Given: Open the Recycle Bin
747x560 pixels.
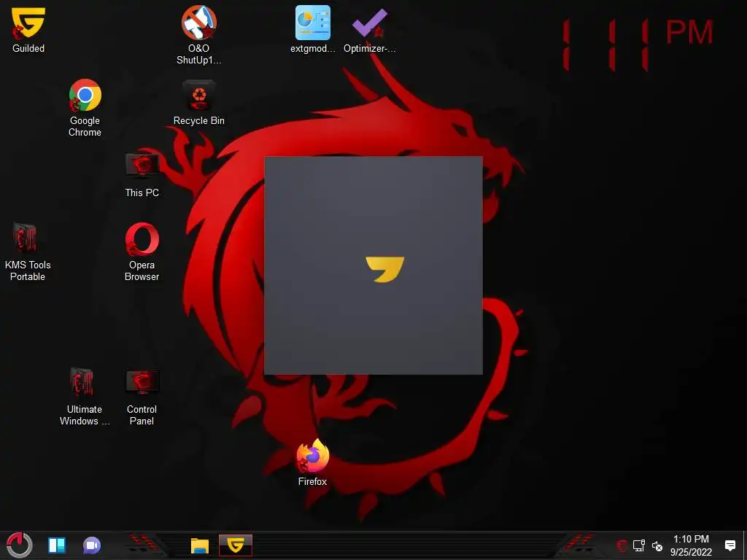Looking at the screenshot, I should pos(198,102).
